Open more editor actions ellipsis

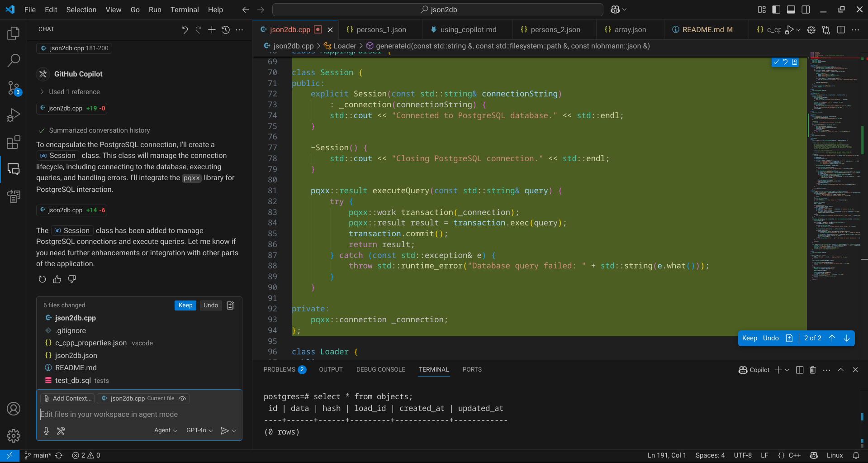(855, 29)
